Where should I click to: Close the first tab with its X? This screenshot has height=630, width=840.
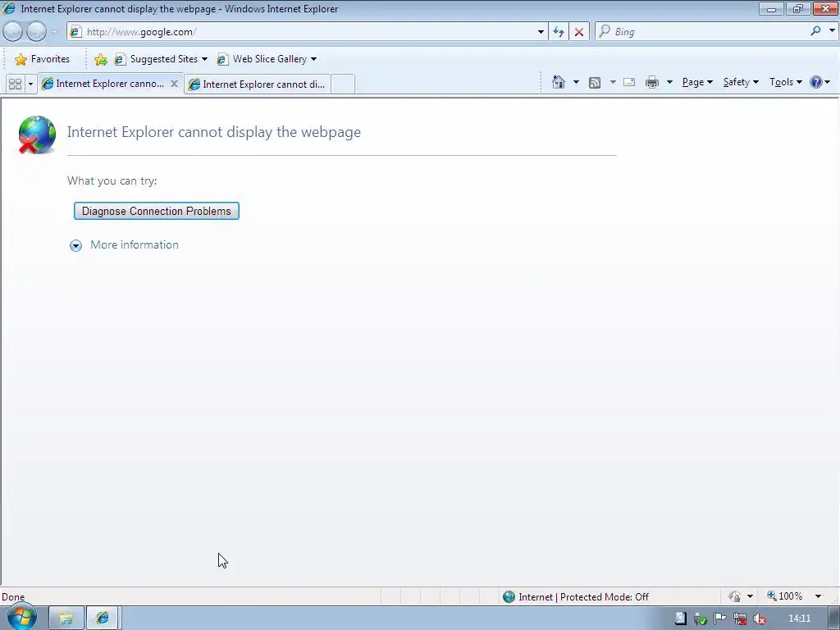click(174, 84)
